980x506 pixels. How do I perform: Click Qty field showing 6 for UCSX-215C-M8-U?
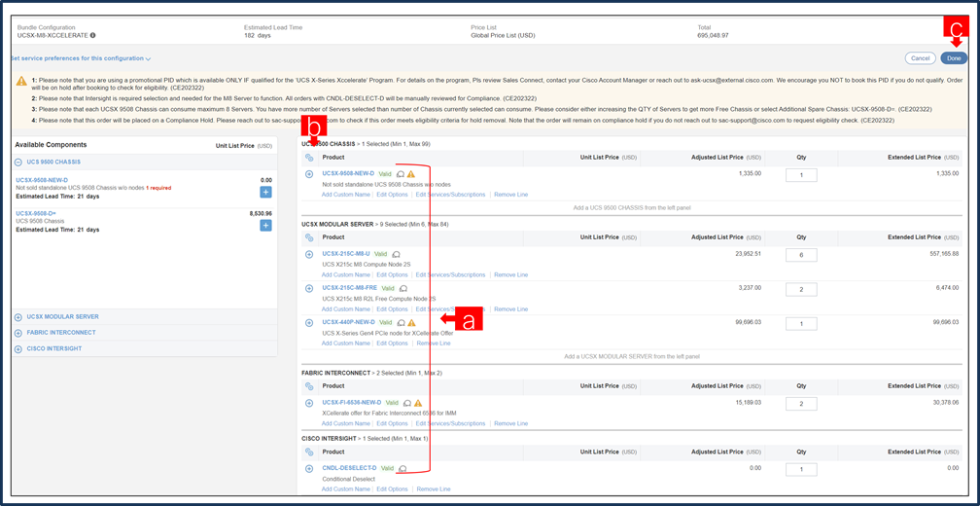click(x=801, y=255)
